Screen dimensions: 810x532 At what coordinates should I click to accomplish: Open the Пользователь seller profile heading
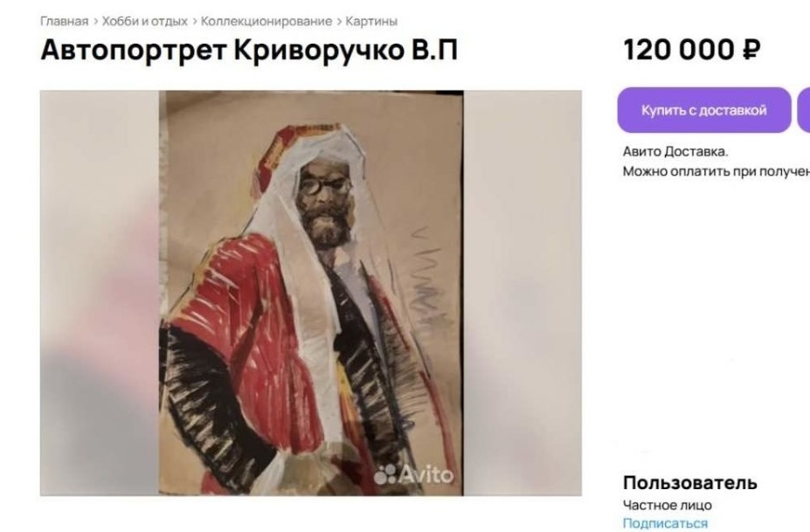(x=689, y=483)
